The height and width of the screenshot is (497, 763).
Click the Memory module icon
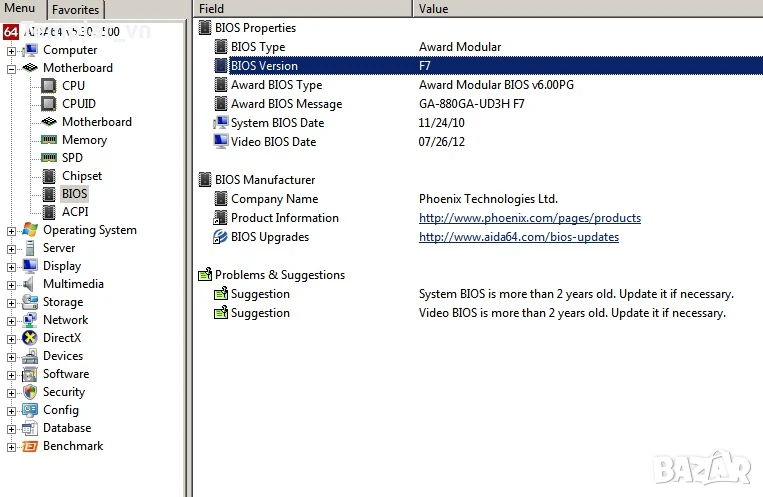pos(48,140)
